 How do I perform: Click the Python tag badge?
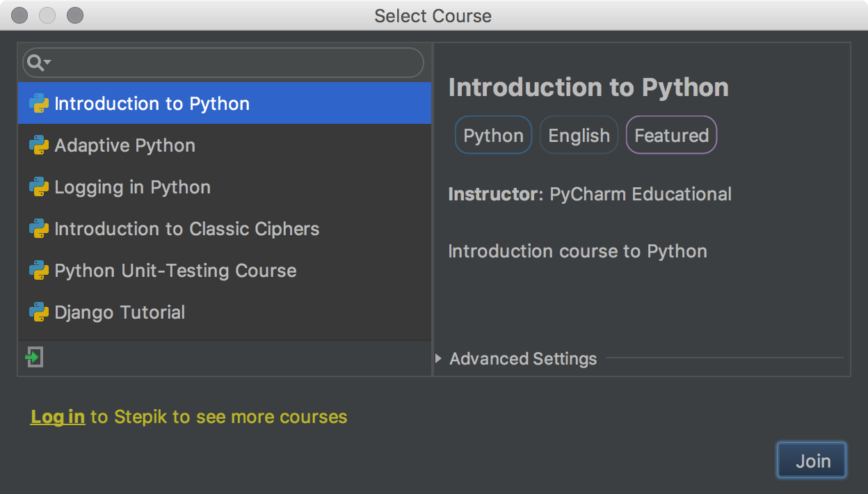[x=494, y=135]
